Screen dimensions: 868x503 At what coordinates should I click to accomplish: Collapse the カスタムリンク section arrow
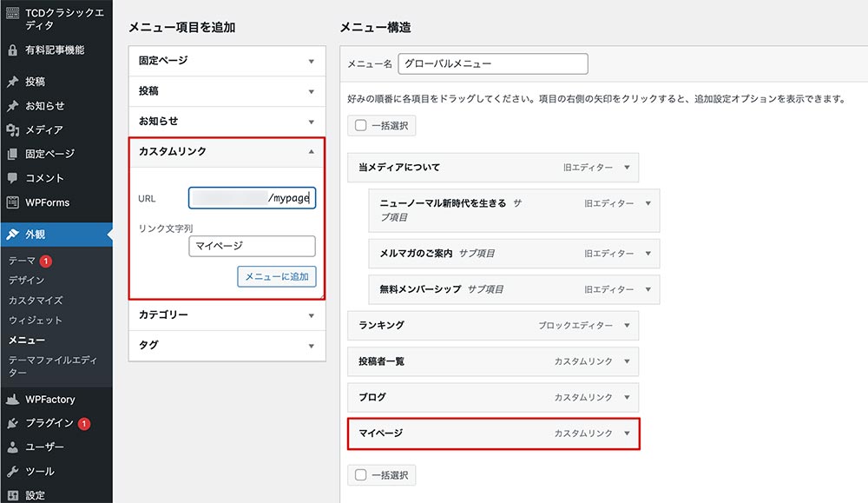pyautogui.click(x=311, y=151)
